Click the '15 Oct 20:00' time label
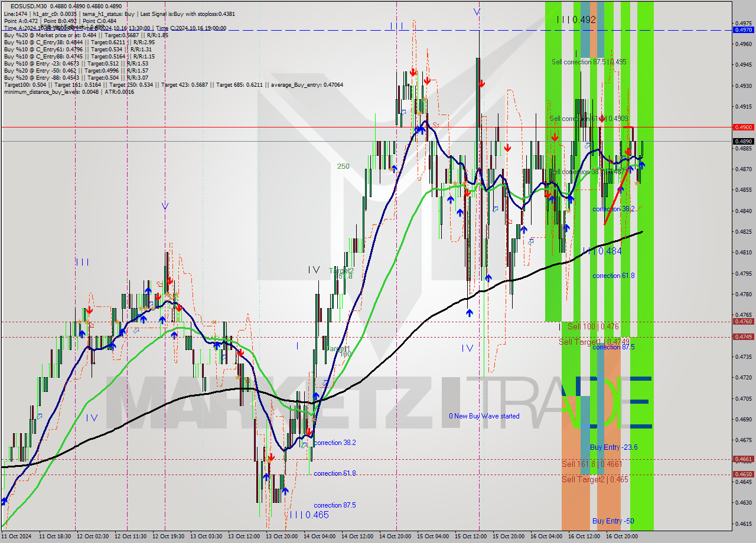756x543 pixels. click(x=509, y=537)
